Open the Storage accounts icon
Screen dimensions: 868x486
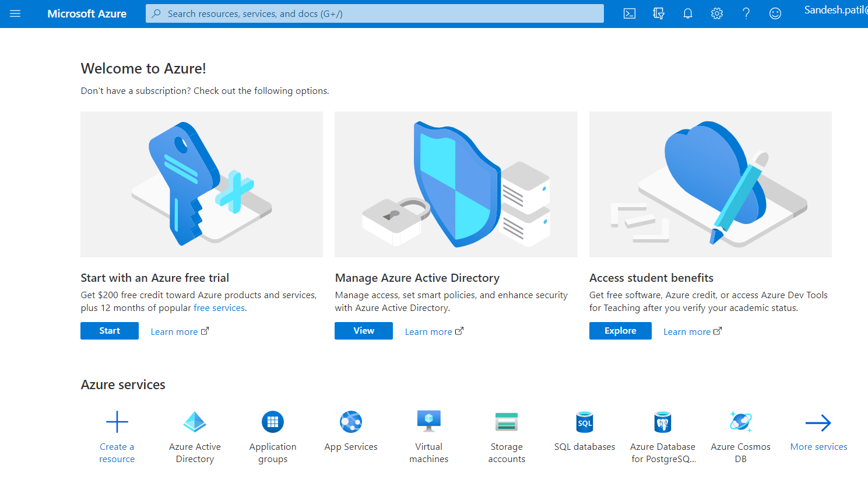pyautogui.click(x=507, y=422)
